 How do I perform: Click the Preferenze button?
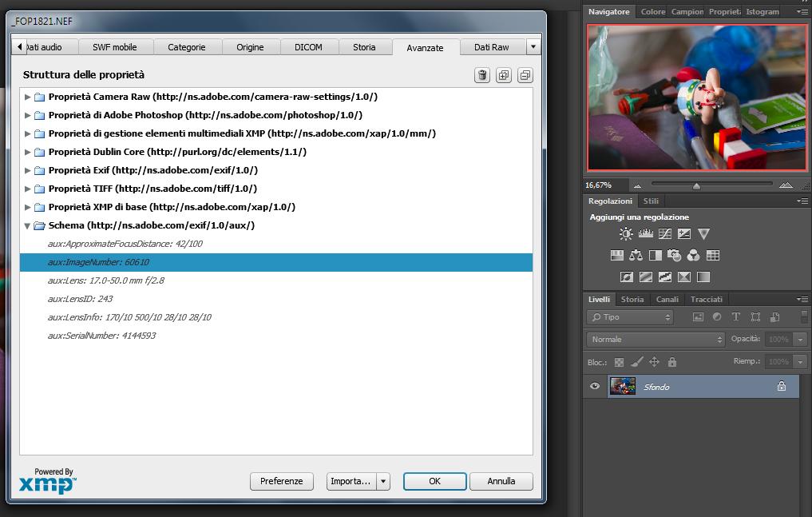point(281,481)
